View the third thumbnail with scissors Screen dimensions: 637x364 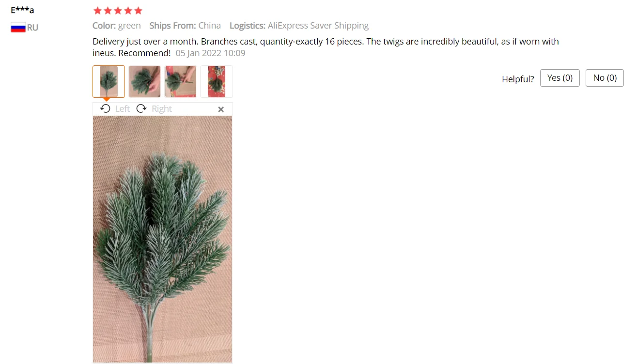[180, 81]
